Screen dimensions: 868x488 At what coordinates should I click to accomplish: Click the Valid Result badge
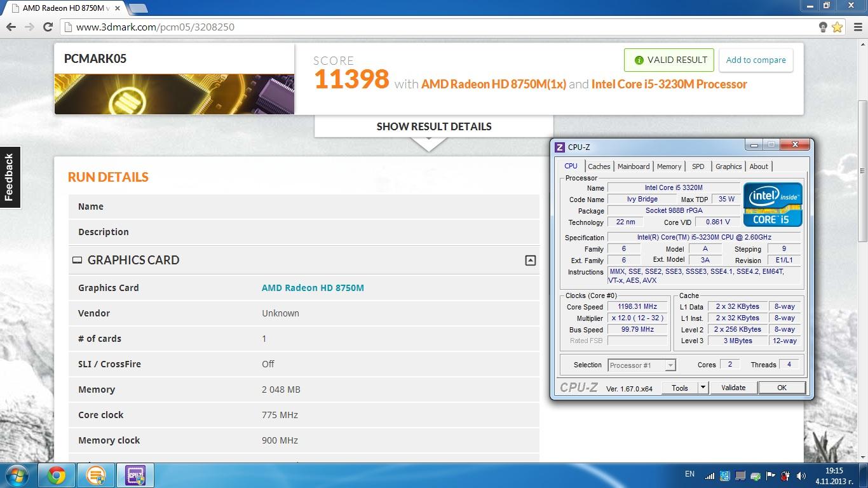pos(669,60)
